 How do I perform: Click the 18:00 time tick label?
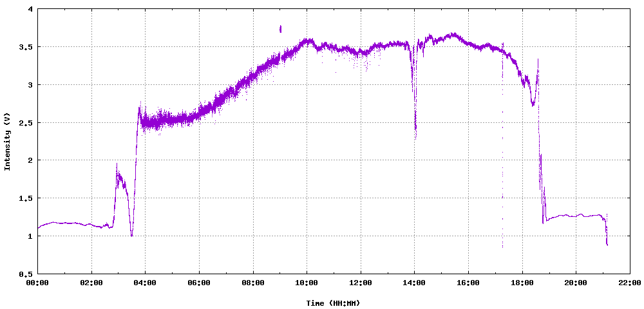pos(522,283)
